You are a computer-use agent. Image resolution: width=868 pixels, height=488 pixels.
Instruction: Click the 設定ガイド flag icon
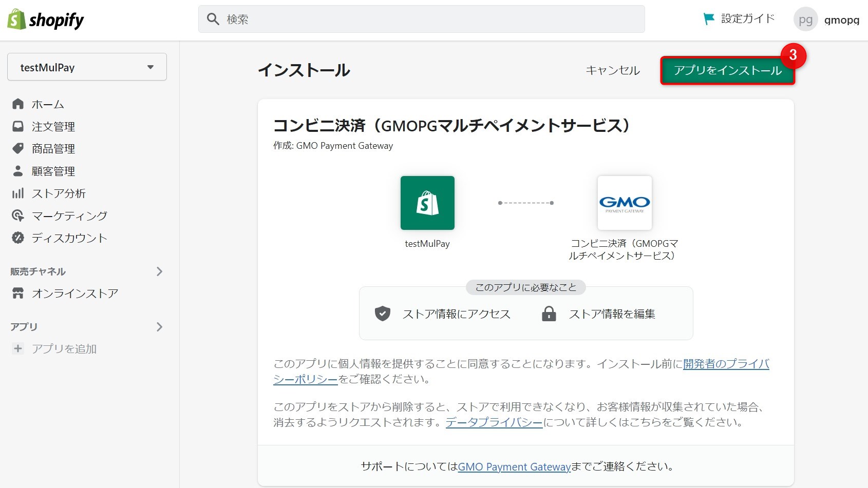[x=709, y=17]
